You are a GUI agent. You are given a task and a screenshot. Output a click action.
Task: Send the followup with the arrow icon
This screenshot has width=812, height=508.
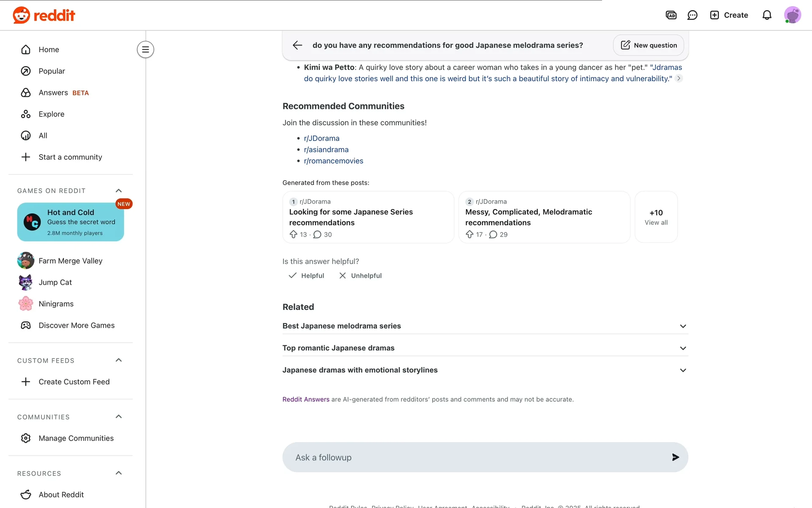[x=675, y=457]
